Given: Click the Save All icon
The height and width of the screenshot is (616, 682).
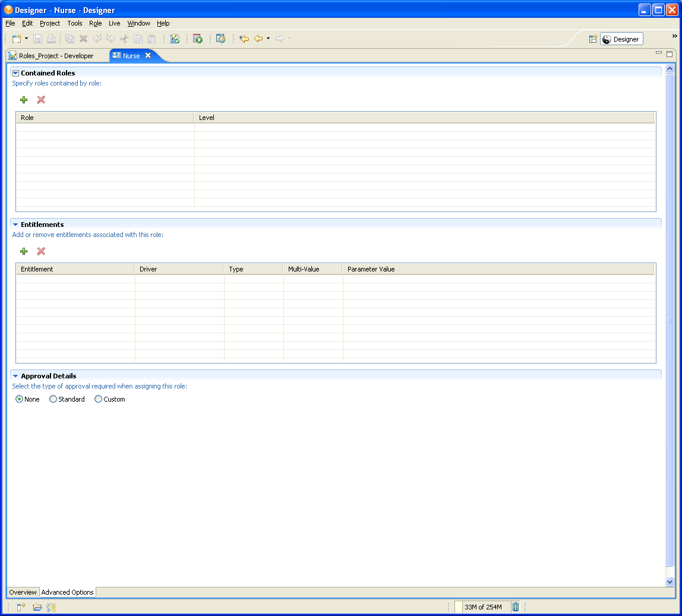Looking at the screenshot, I should click(70, 39).
